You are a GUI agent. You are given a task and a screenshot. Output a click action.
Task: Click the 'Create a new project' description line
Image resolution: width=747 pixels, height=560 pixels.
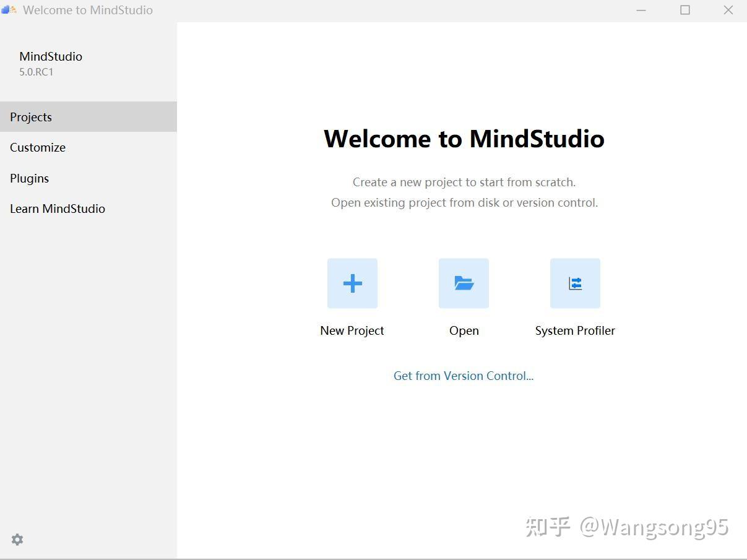(464, 182)
